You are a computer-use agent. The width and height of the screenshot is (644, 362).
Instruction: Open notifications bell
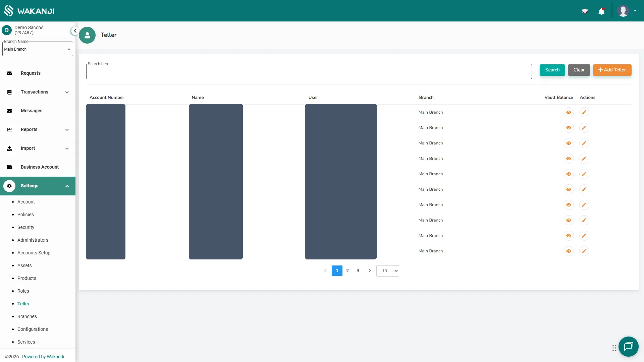point(601,11)
